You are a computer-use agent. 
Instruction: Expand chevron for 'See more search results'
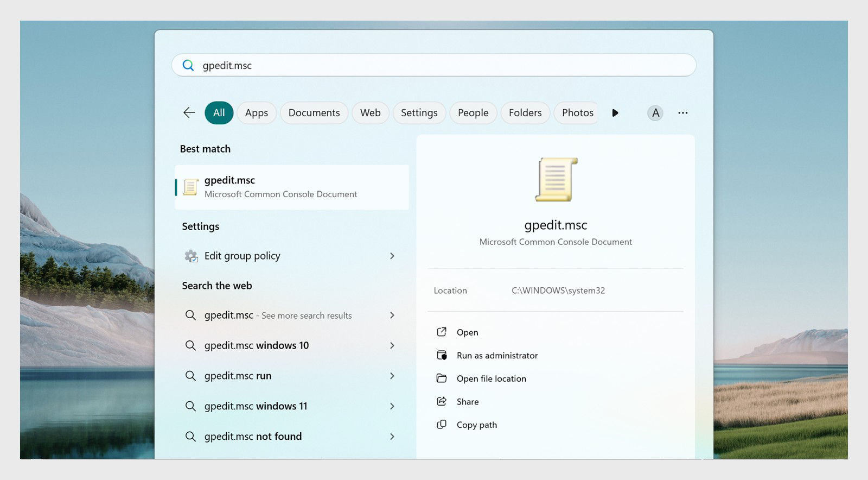coord(392,315)
